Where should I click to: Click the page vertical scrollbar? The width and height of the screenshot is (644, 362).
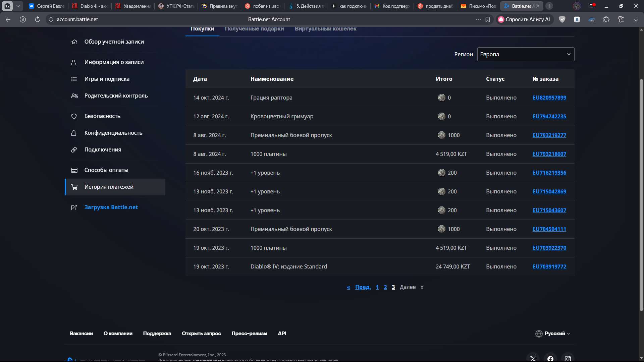tap(641, 194)
